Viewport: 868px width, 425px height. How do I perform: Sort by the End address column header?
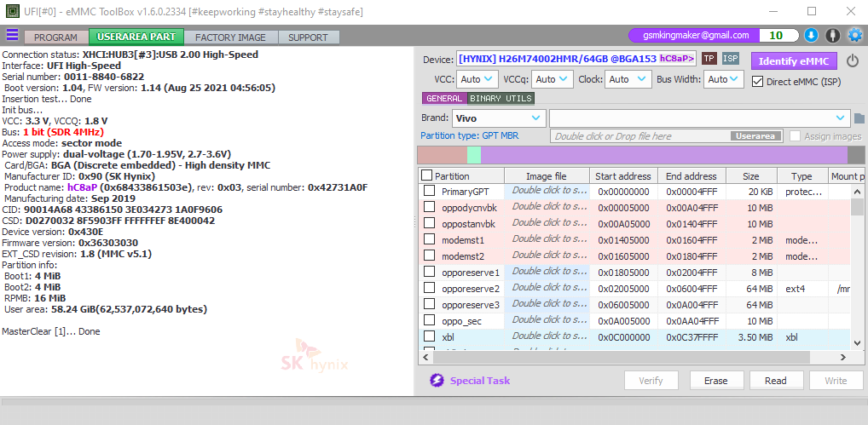[x=692, y=176]
